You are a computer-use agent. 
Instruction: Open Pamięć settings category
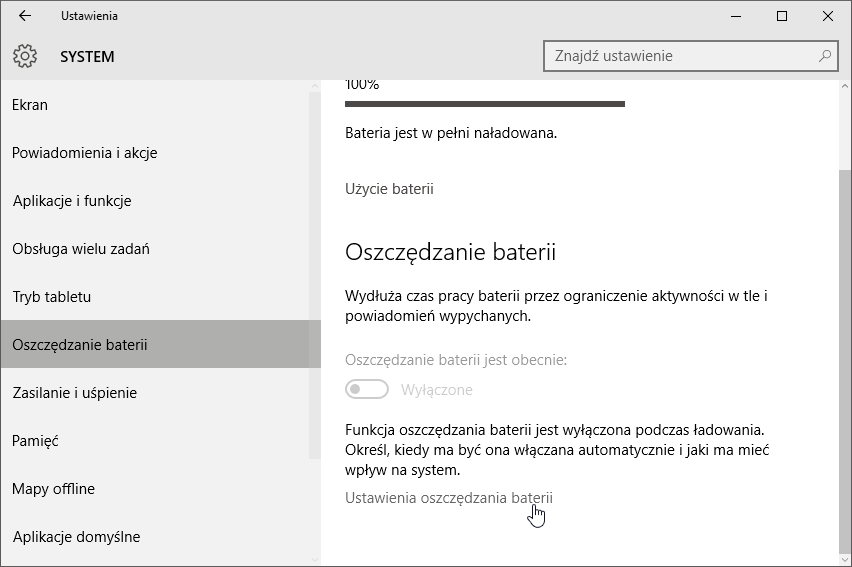(36, 441)
